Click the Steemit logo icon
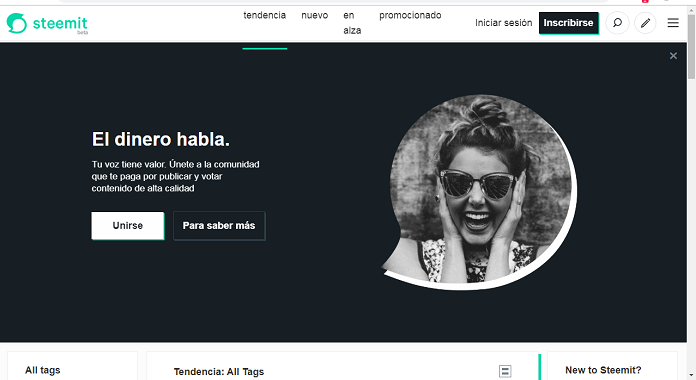Image resolution: width=696 pixels, height=380 pixels. [x=17, y=23]
